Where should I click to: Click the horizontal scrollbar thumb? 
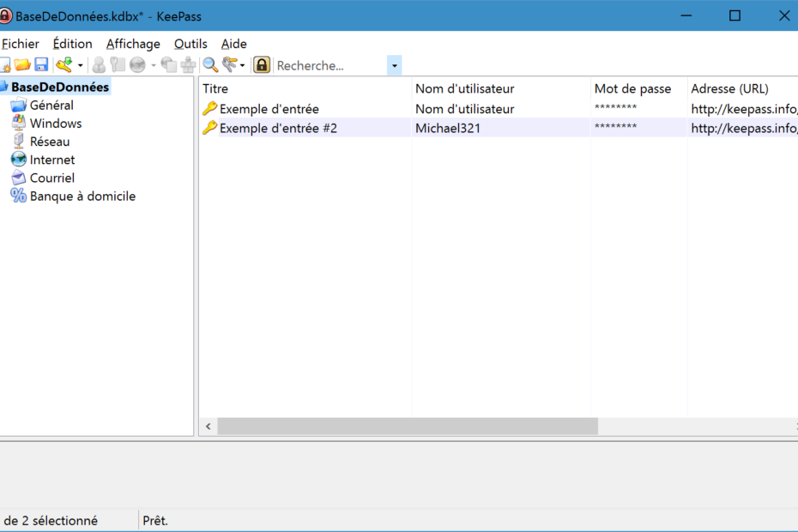coord(408,426)
